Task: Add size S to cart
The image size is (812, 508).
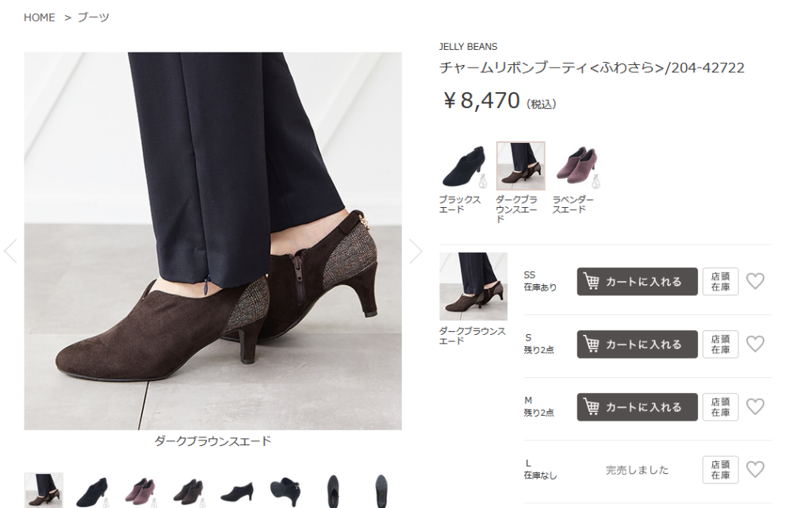Action: 637,344
